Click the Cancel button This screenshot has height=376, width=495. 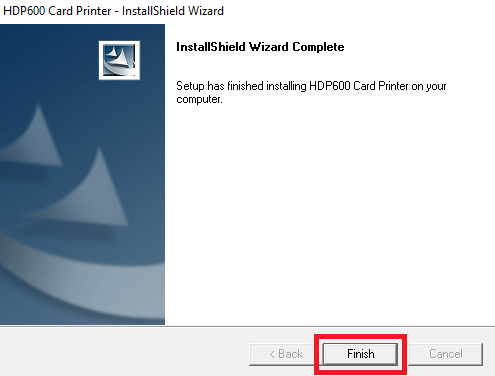click(x=446, y=354)
